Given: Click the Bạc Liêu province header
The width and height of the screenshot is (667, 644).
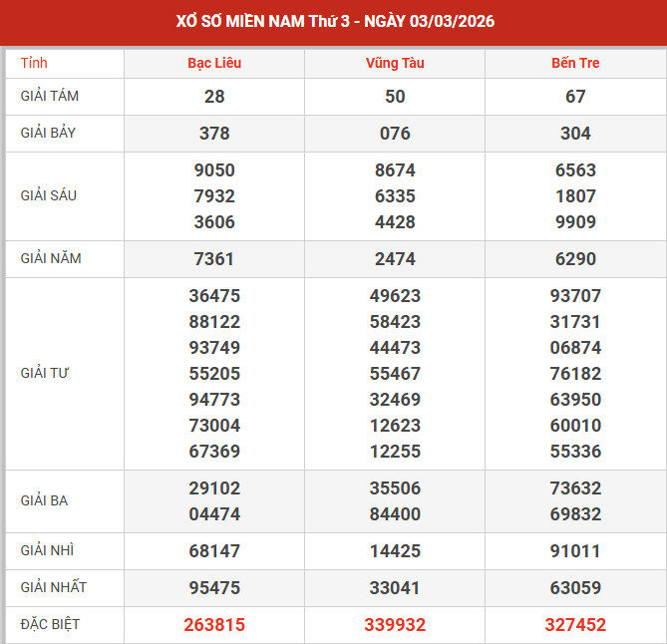Looking at the screenshot, I should click(x=214, y=63).
